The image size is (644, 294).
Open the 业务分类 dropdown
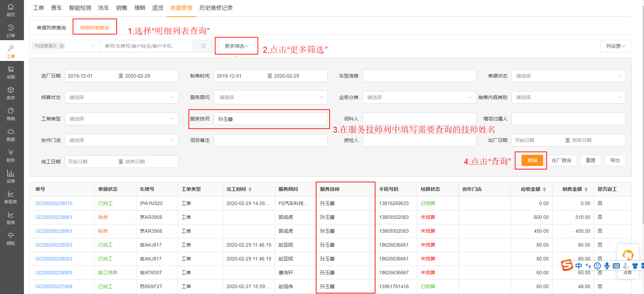pyautogui.click(x=420, y=97)
